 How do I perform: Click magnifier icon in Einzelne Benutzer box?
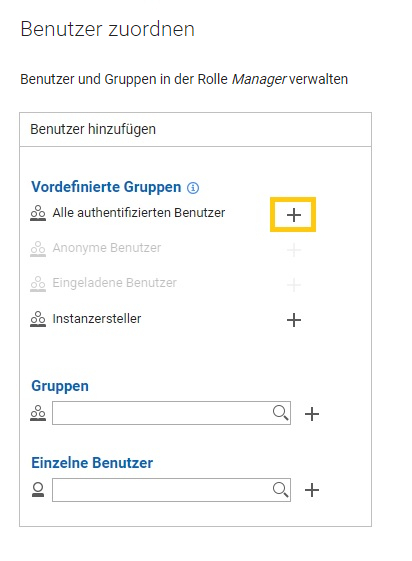(x=280, y=489)
